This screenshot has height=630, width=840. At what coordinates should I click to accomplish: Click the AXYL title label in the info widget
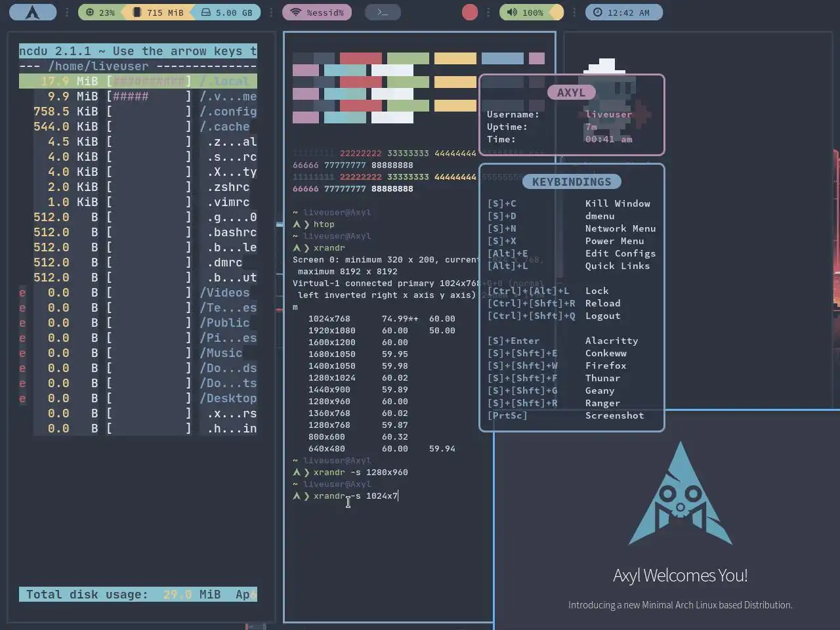pyautogui.click(x=571, y=93)
